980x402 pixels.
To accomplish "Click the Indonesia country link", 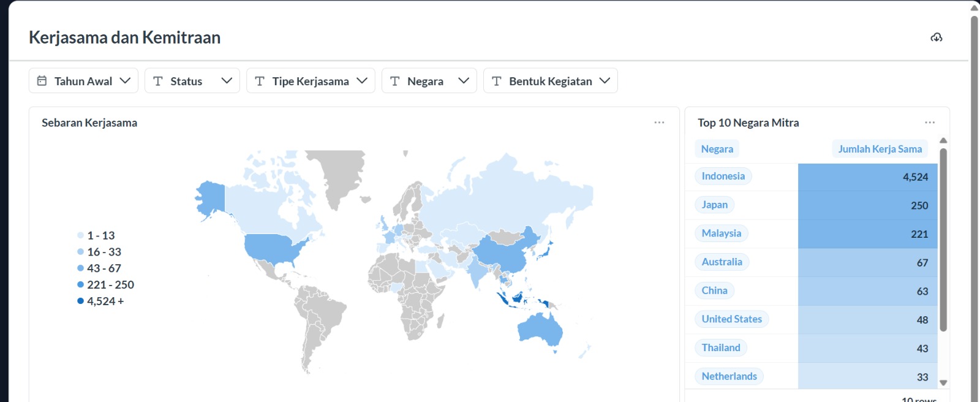I will 723,176.
